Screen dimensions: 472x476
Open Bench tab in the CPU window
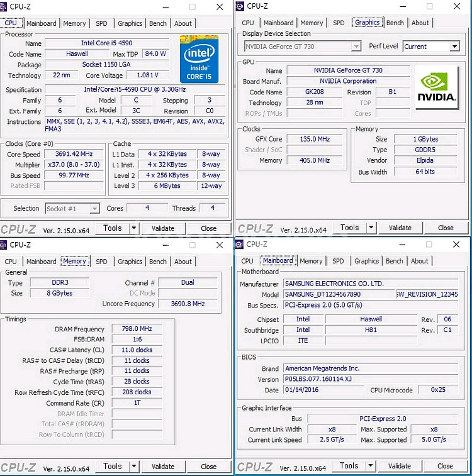click(157, 23)
